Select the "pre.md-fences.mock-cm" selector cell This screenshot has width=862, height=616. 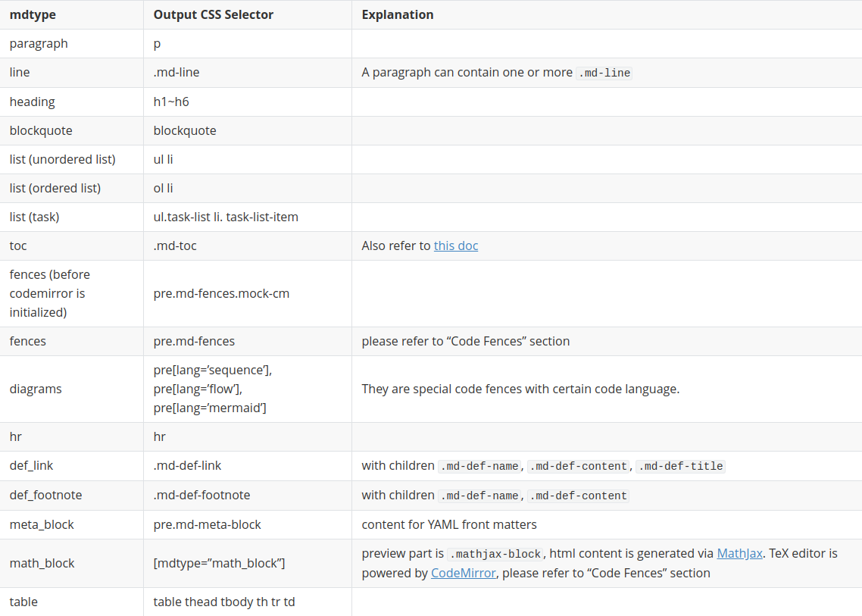click(x=221, y=293)
